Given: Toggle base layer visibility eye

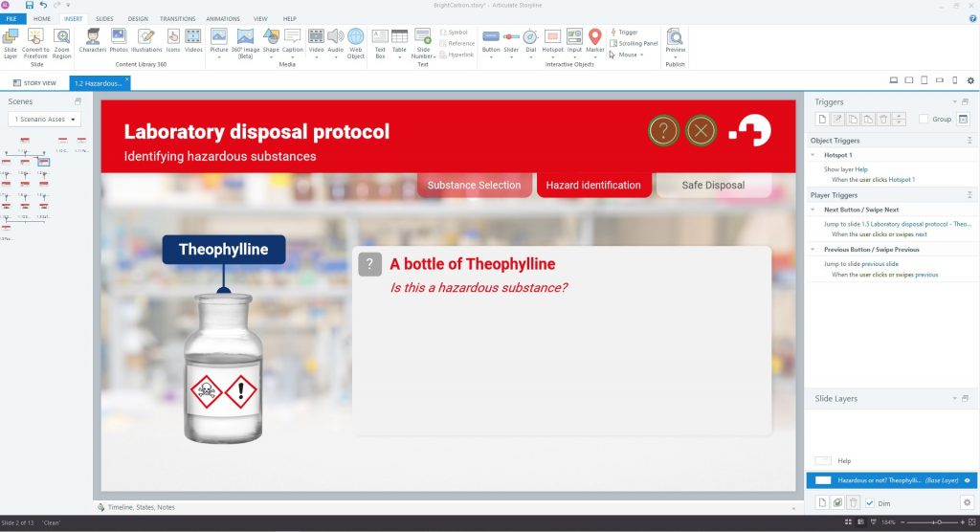Looking at the screenshot, I should 967,480.
